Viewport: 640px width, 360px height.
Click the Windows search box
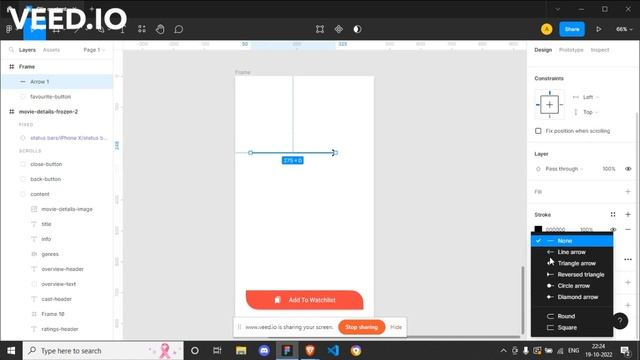point(103,351)
